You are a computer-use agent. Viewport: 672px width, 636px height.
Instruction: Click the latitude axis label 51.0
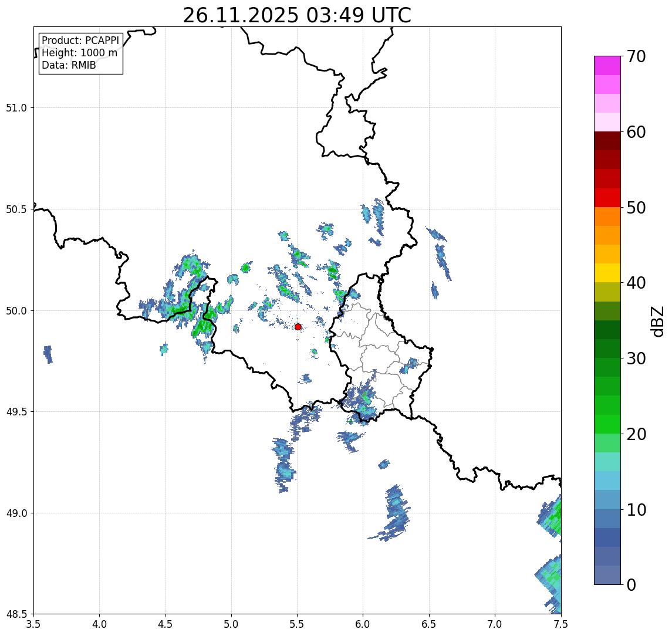[x=16, y=107]
